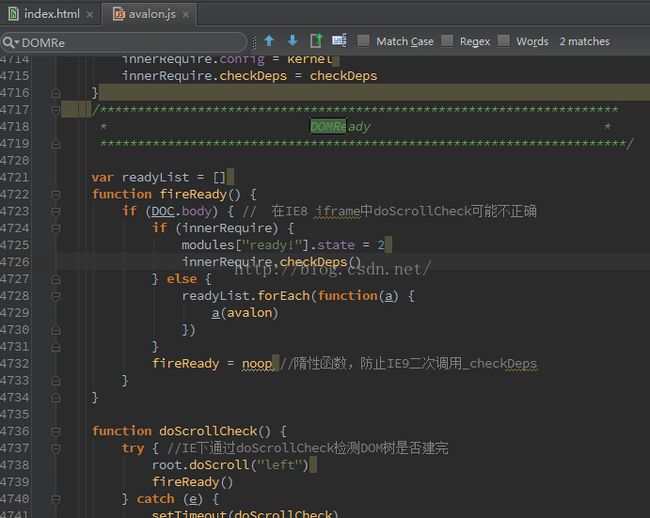This screenshot has height=518, width=650.
Task: Collapse the try block at line 4737
Action: (x=56, y=448)
